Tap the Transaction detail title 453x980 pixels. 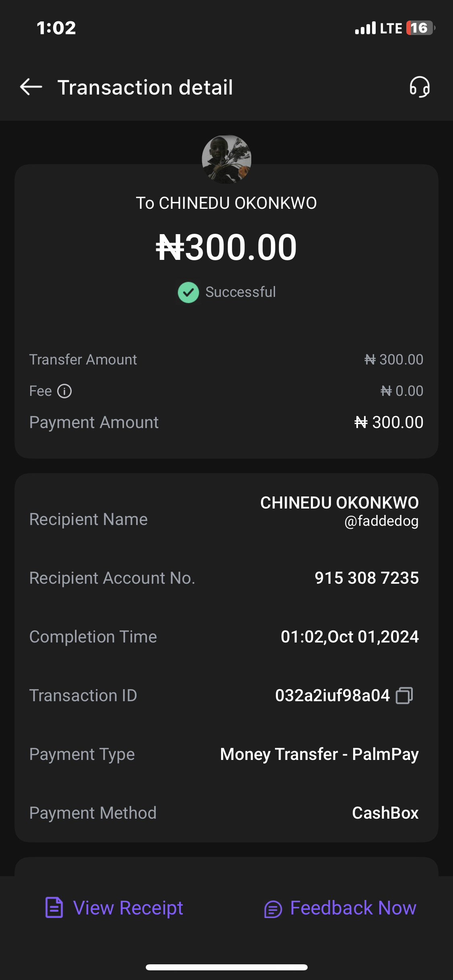tap(145, 87)
